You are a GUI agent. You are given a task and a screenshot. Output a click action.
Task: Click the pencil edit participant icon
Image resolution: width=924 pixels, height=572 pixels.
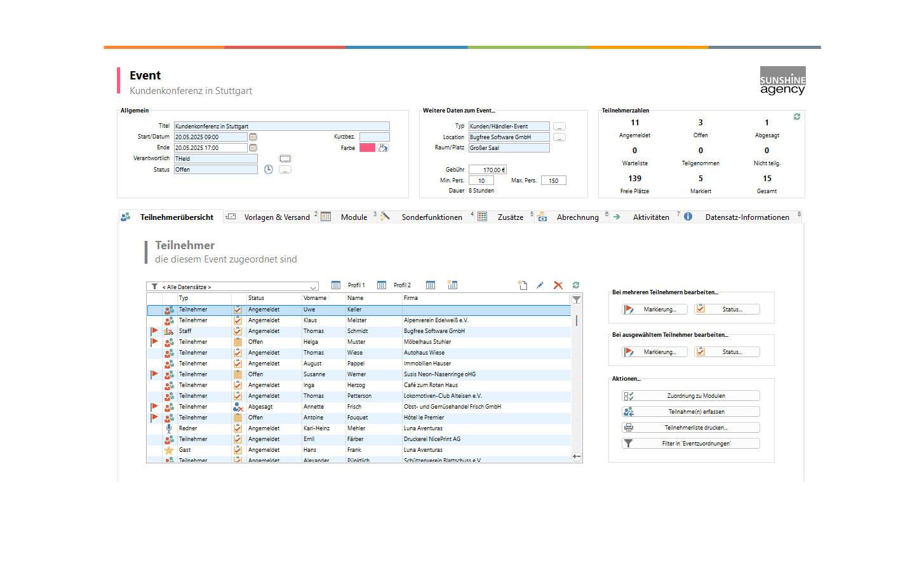point(540,285)
